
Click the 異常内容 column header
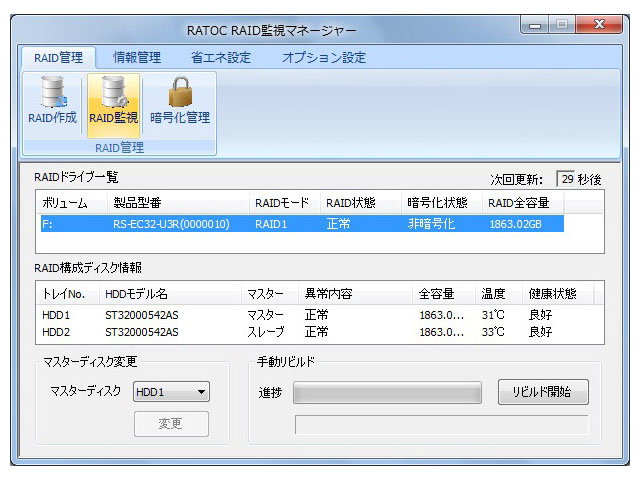(x=355, y=294)
